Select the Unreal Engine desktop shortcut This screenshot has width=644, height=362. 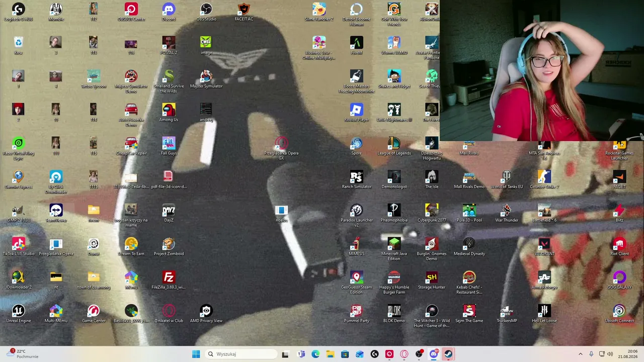(19, 314)
